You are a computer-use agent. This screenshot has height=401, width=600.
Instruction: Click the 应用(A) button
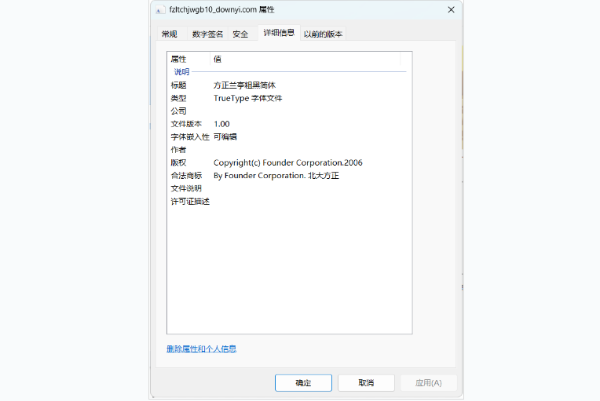tap(429, 383)
